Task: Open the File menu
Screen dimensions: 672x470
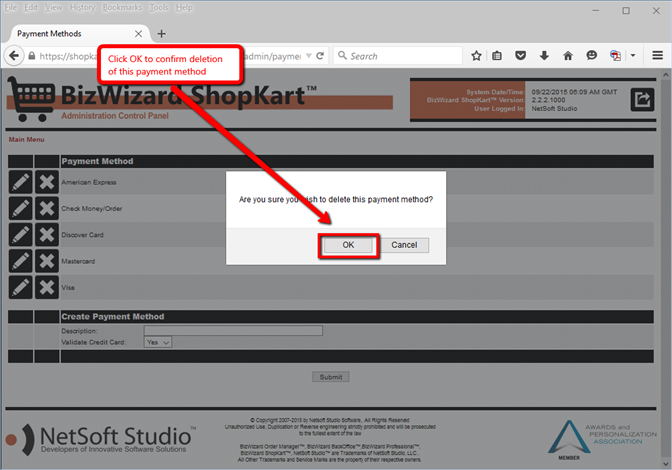Action: coord(11,8)
